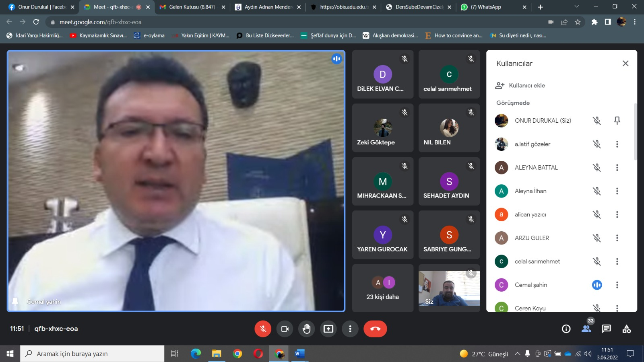
Task: Click the present screen icon
Action: coord(328,329)
